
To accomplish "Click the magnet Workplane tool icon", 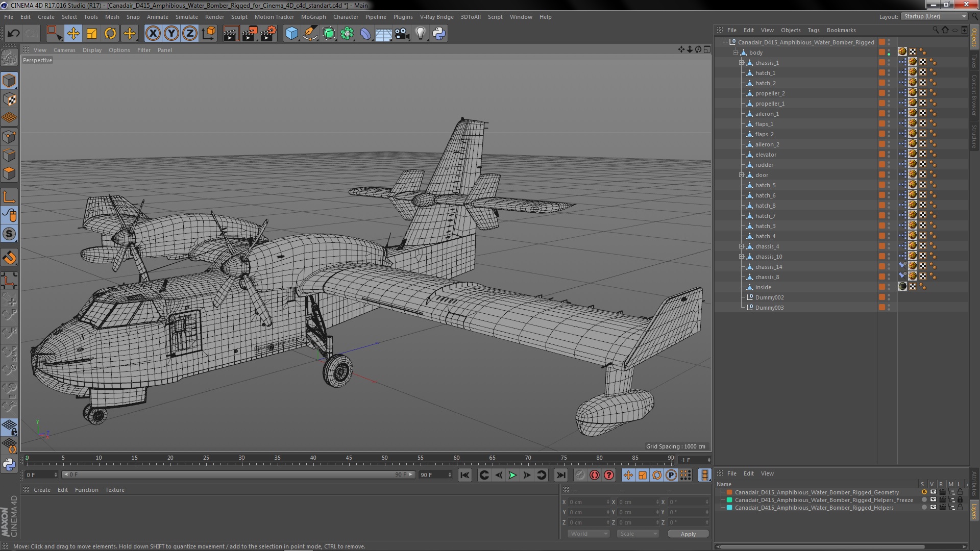I will click(x=9, y=258).
